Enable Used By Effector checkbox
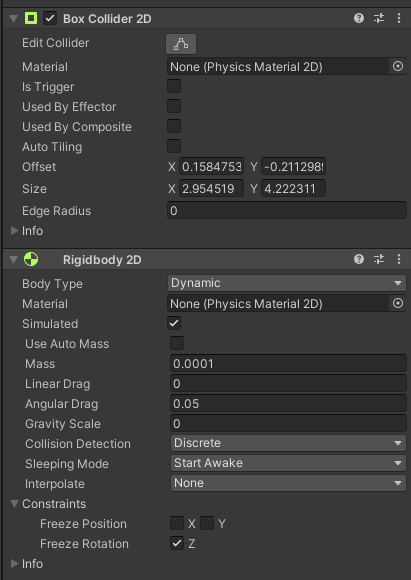The image size is (411, 580). click(174, 106)
